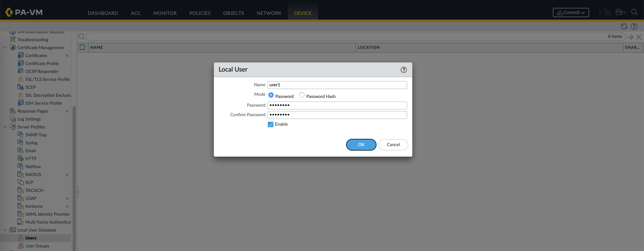Go to the NETWORK tab
Image resolution: width=644 pixels, height=251 pixels.
pyautogui.click(x=269, y=13)
